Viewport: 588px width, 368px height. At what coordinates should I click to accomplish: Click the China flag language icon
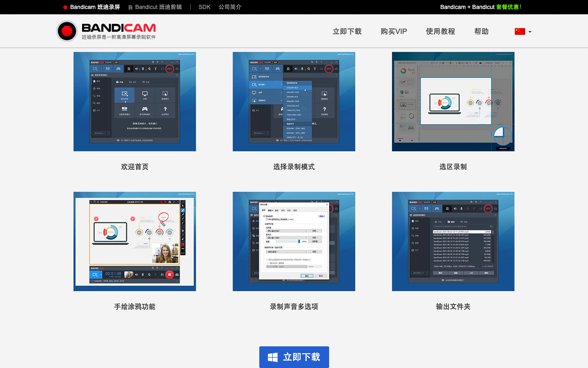click(520, 31)
